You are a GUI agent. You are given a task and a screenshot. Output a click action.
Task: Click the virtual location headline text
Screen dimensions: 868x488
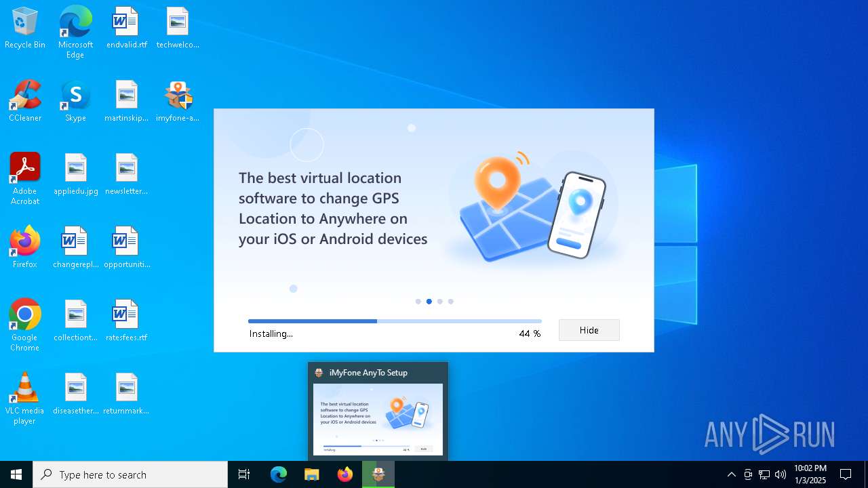[x=333, y=208]
